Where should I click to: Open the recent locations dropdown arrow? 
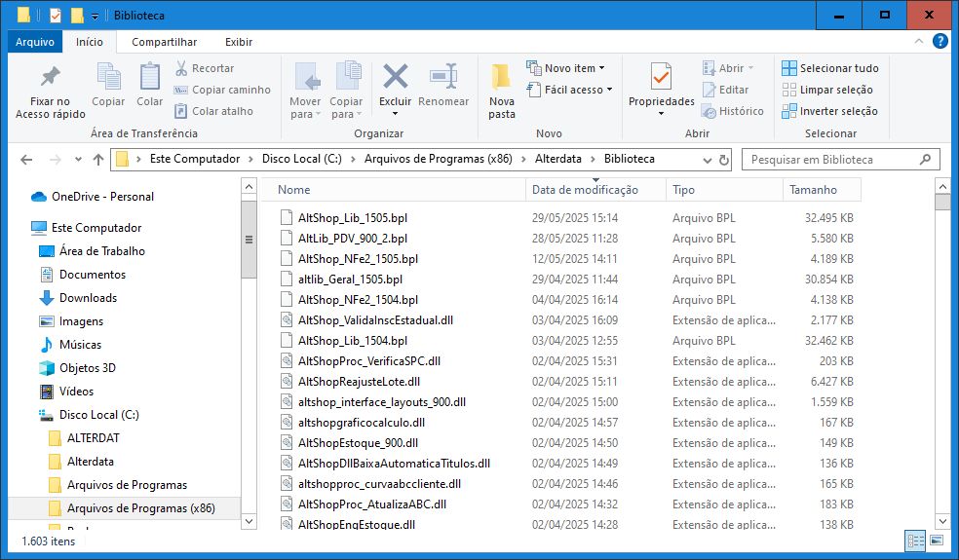click(x=78, y=160)
